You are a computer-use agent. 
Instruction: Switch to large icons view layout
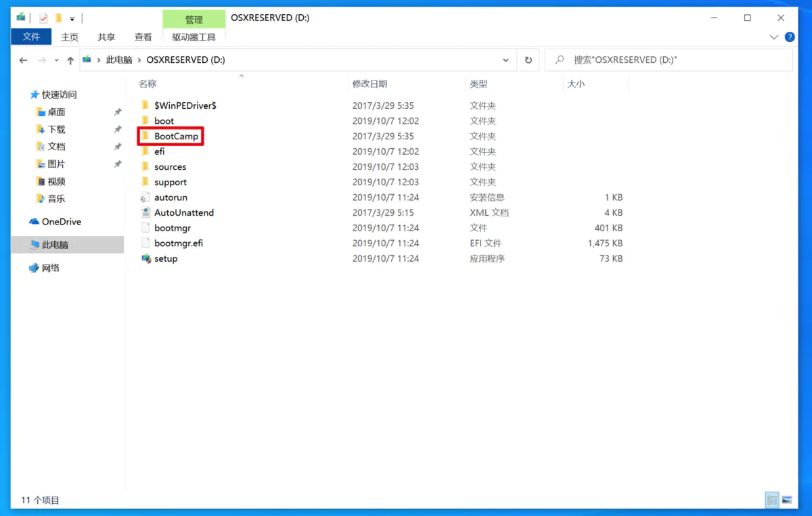pyautogui.click(x=786, y=500)
